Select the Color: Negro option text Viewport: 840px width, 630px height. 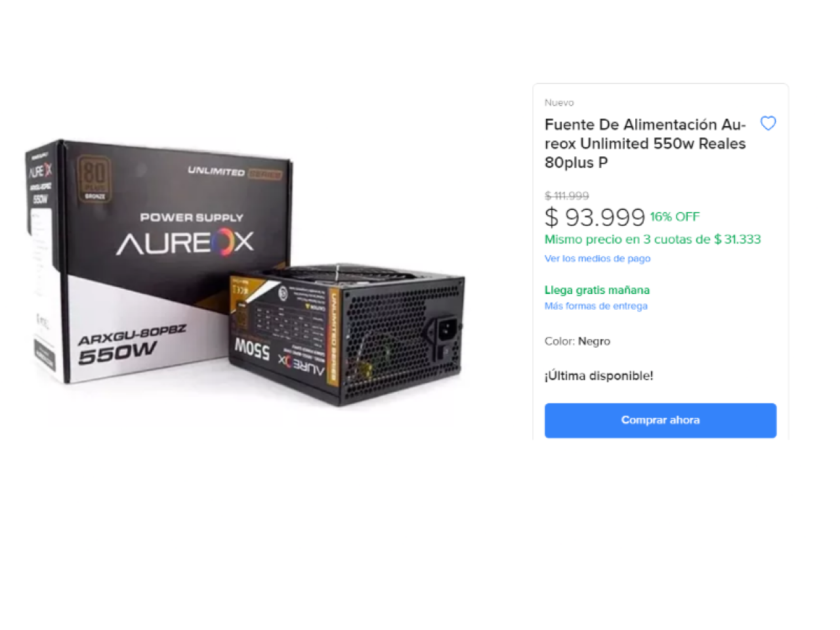pos(577,341)
